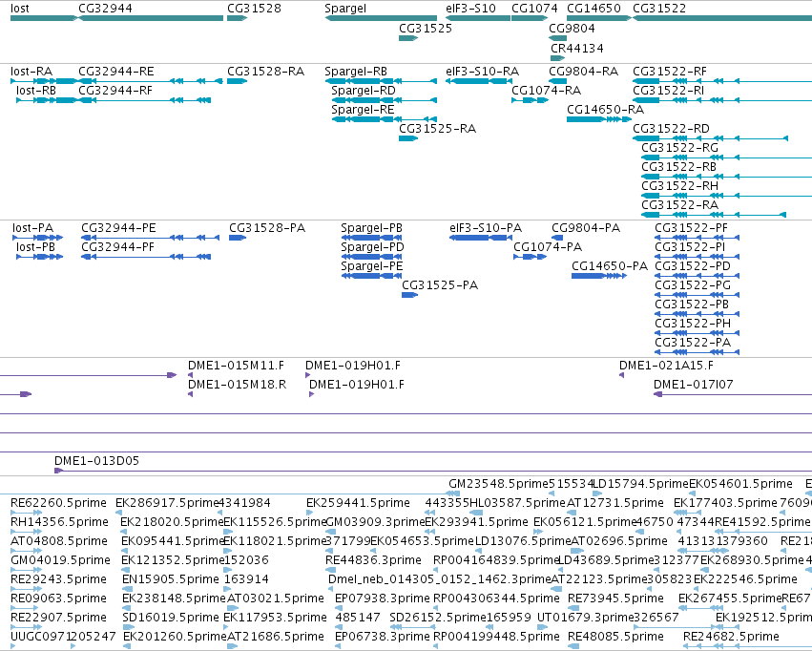
Task: Select the lost-PB protein label
Action: (35, 247)
